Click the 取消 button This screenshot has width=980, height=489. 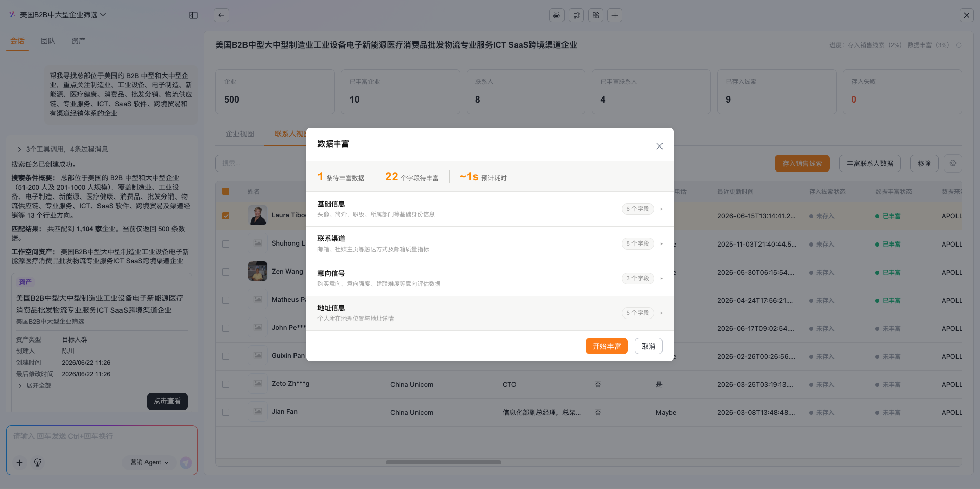[649, 346]
